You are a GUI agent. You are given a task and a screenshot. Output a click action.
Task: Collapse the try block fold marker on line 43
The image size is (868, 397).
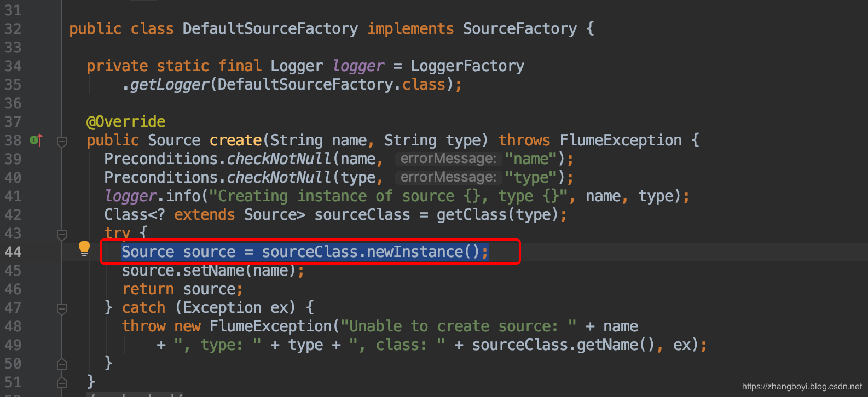coord(62,234)
